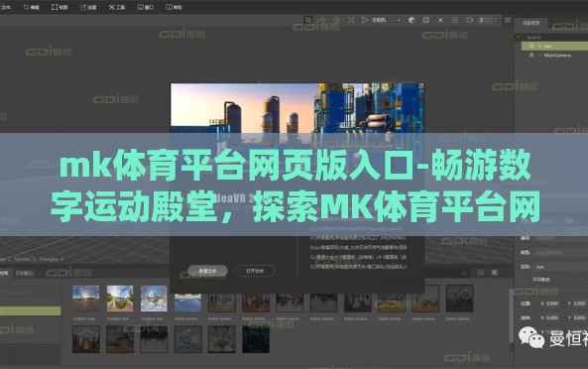Open the fourth recent project path in dialog
The height and width of the screenshot is (369, 588).
358,257
